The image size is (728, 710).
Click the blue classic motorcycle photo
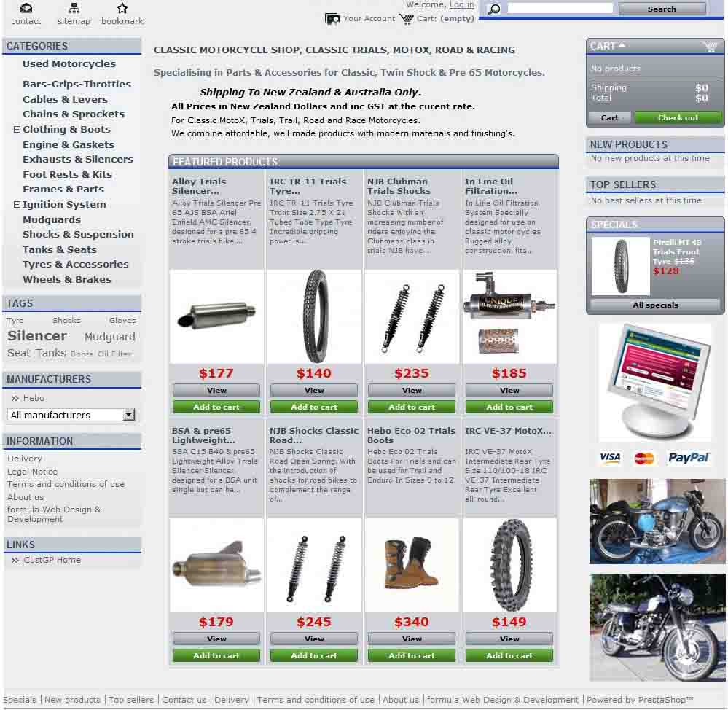pyautogui.click(x=657, y=521)
